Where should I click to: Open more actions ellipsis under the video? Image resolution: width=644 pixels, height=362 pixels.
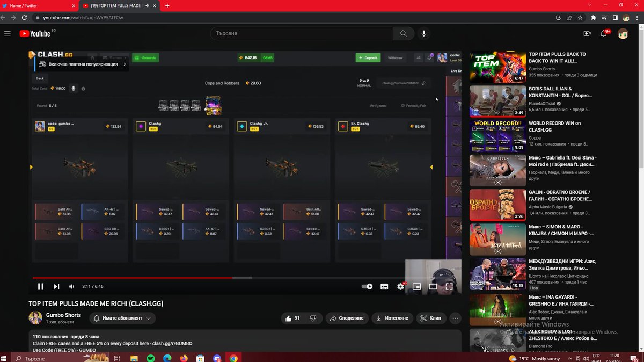[x=455, y=318]
